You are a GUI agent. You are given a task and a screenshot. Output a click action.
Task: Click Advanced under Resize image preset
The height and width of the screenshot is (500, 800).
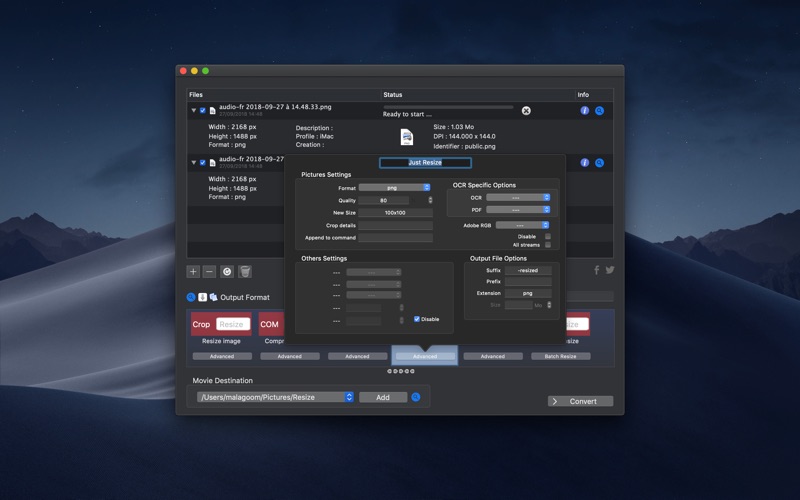[222, 356]
